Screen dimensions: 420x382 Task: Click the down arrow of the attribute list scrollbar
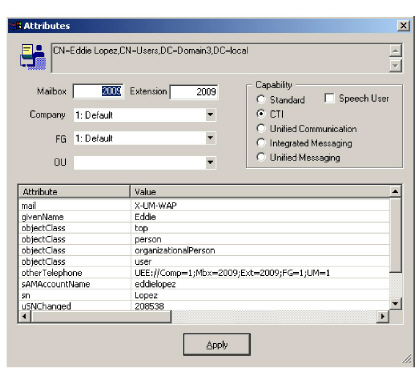point(395,303)
